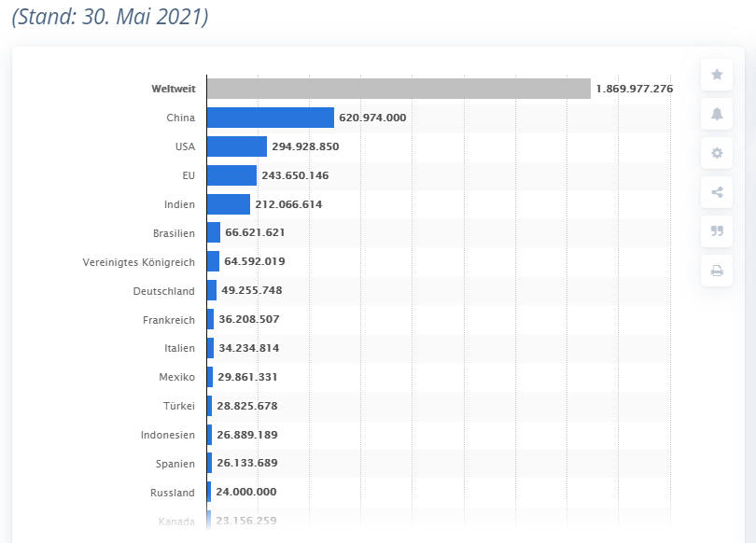Click the share icon
The width and height of the screenshot is (756, 543).
tap(717, 192)
